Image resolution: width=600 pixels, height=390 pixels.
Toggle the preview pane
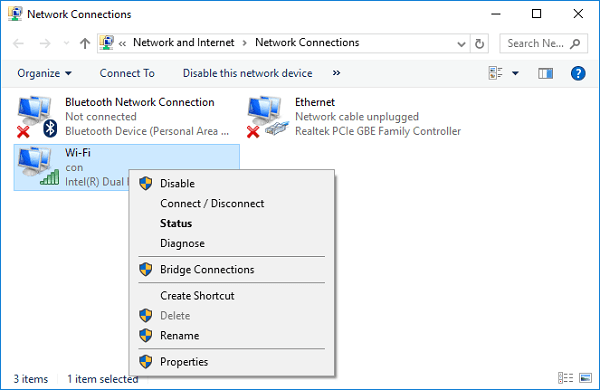(545, 73)
